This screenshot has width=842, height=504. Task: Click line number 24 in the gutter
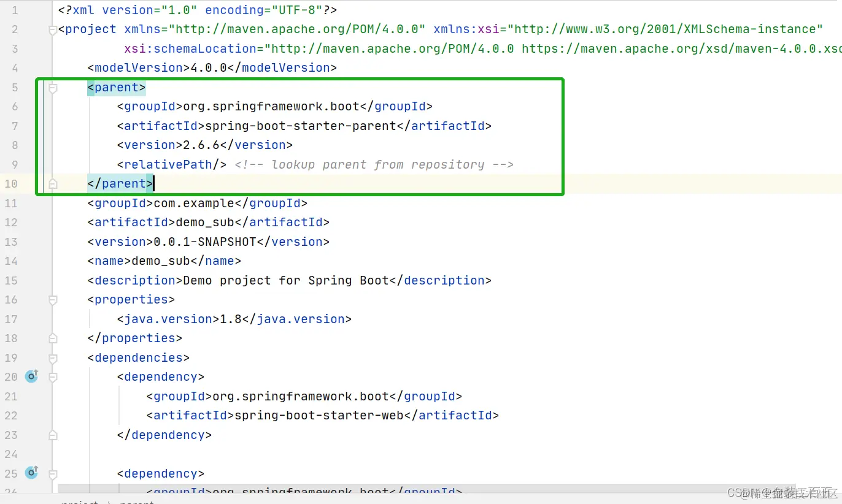[x=11, y=454]
